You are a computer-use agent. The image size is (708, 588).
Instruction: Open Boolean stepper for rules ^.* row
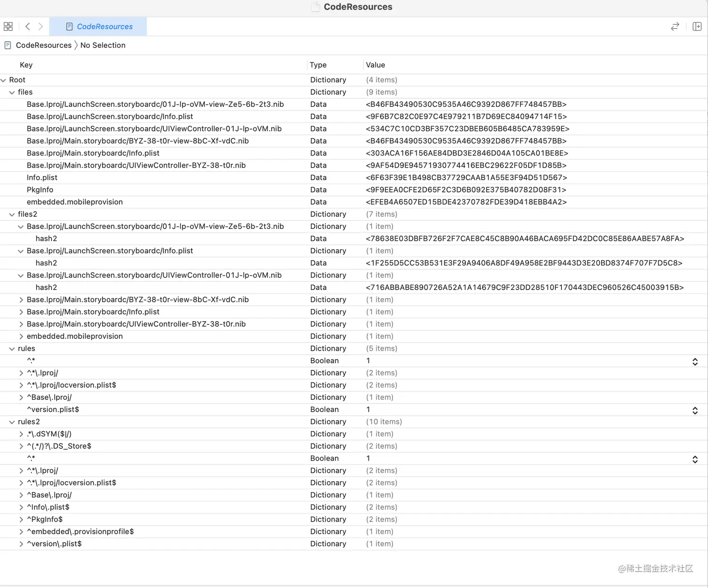[695, 361]
